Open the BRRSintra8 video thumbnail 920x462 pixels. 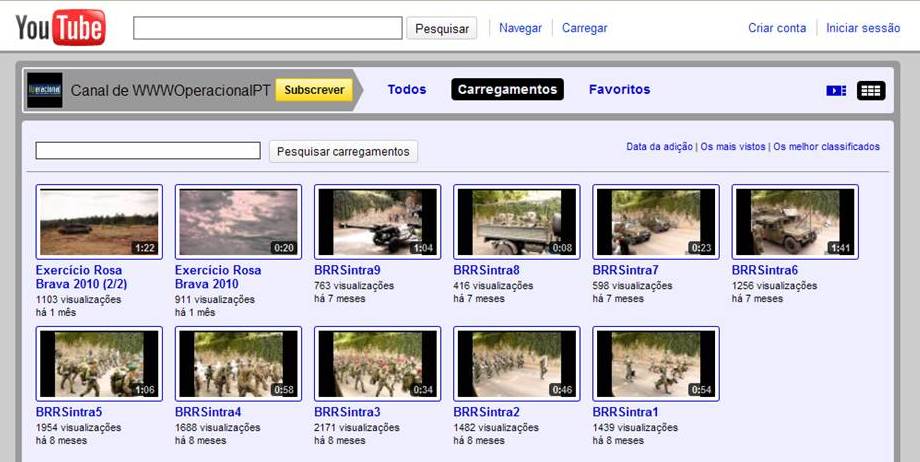click(x=517, y=222)
